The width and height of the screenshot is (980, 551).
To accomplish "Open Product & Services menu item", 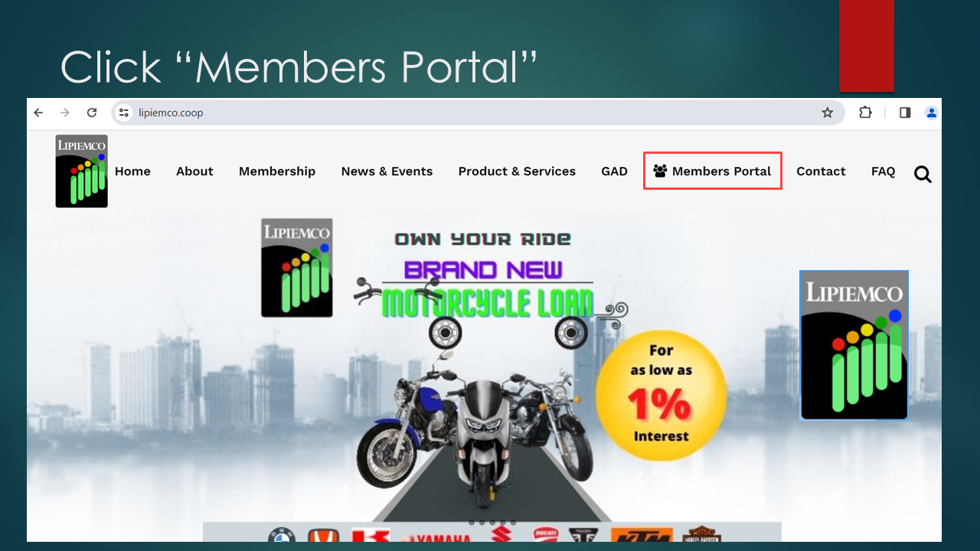I will [x=517, y=171].
